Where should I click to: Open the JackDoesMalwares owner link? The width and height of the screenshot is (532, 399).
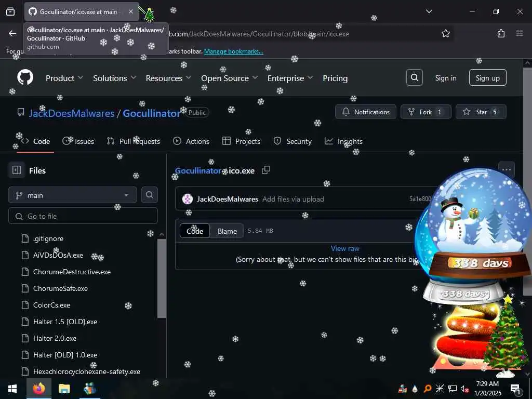click(72, 113)
